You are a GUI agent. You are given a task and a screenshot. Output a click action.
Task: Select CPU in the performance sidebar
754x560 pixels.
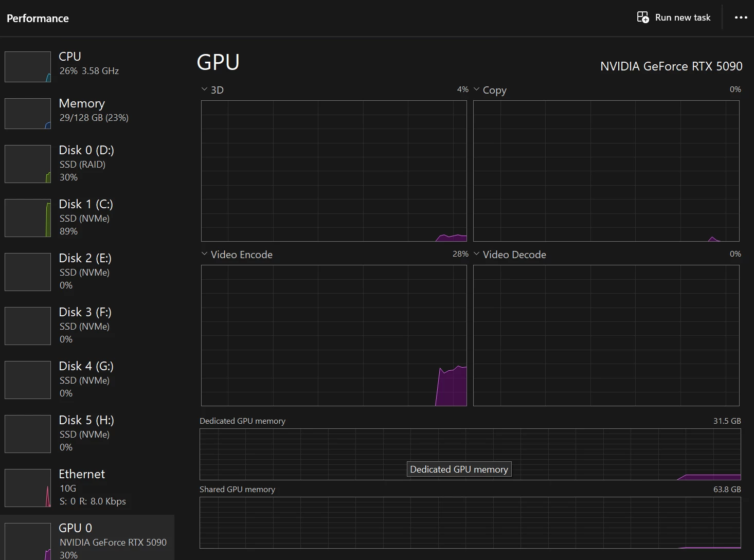point(87,66)
